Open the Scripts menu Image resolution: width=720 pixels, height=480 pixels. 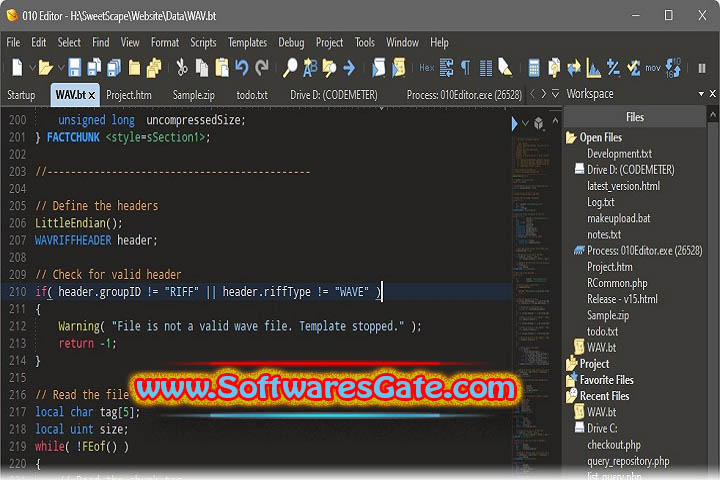click(203, 43)
